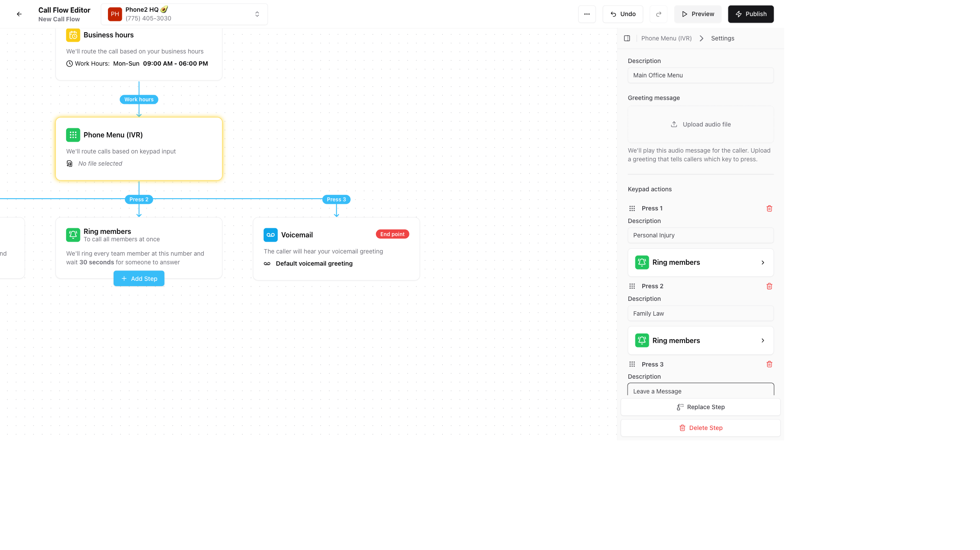Click the New Call Flow subtitle

pyautogui.click(x=59, y=19)
